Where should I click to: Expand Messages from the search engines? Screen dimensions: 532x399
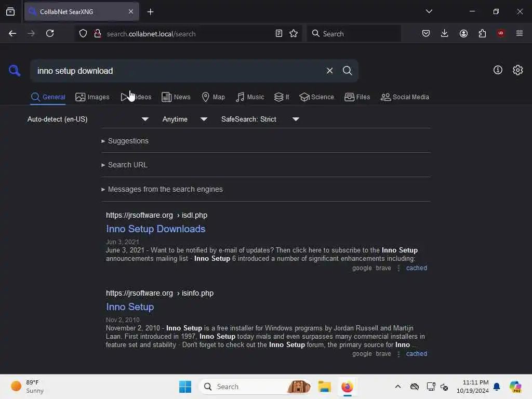tap(162, 189)
